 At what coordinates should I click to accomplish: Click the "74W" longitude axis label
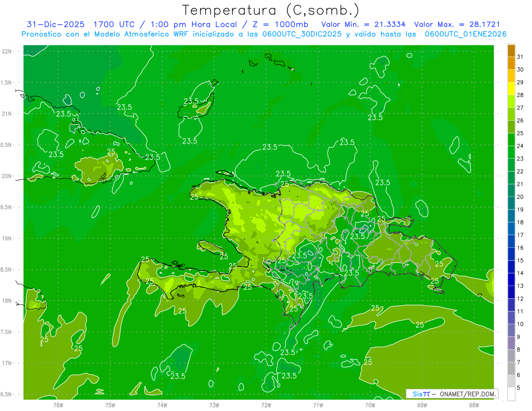(162, 405)
